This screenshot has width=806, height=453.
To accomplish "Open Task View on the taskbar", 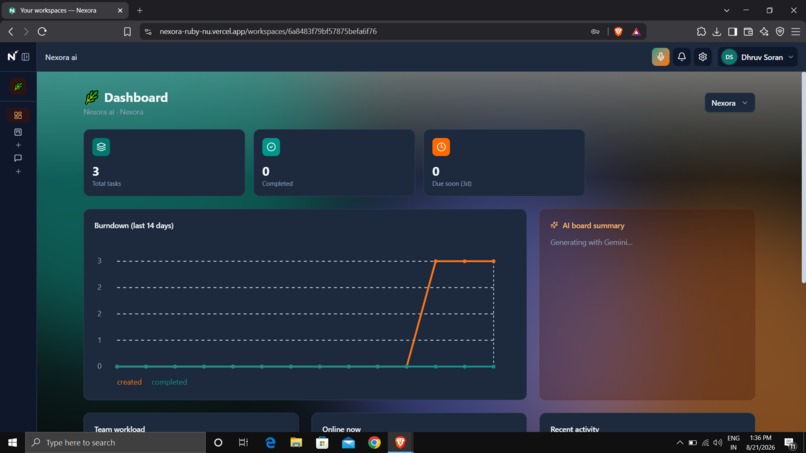I will point(243,442).
